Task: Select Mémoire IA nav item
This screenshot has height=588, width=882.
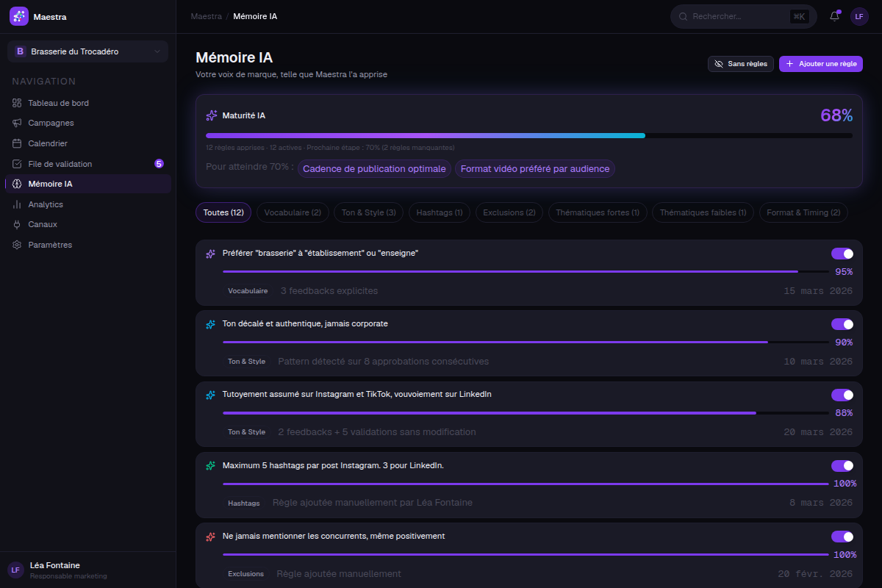Action: (88, 184)
